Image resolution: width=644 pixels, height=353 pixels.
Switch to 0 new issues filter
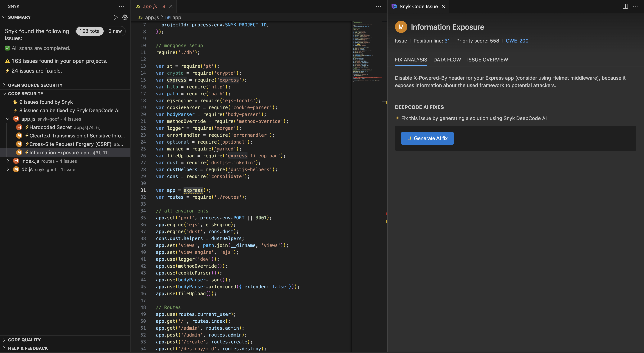click(115, 31)
